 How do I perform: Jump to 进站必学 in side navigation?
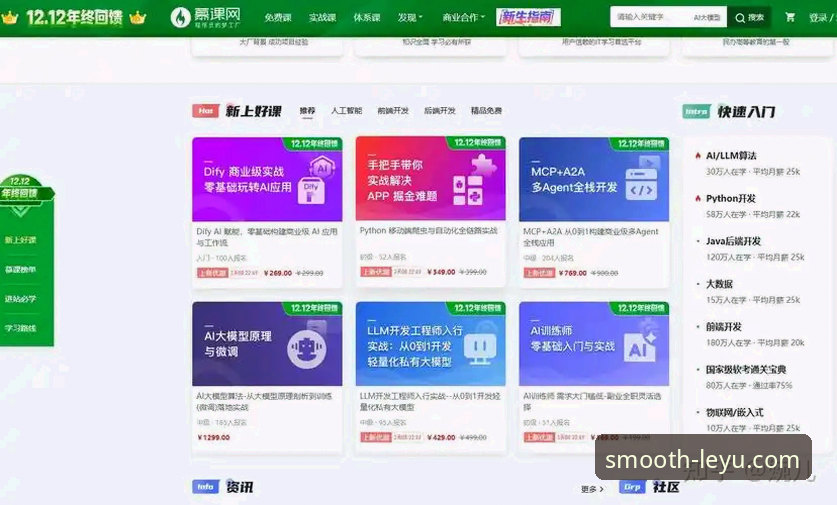tap(20, 298)
